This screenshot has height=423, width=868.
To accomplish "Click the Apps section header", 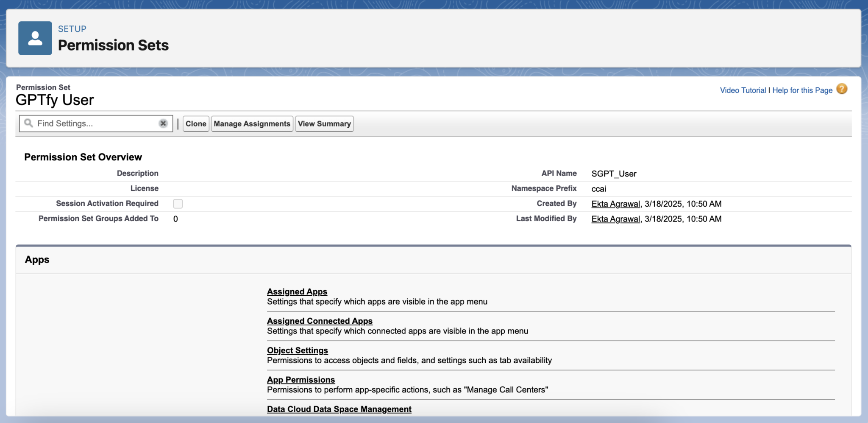I will click(37, 260).
